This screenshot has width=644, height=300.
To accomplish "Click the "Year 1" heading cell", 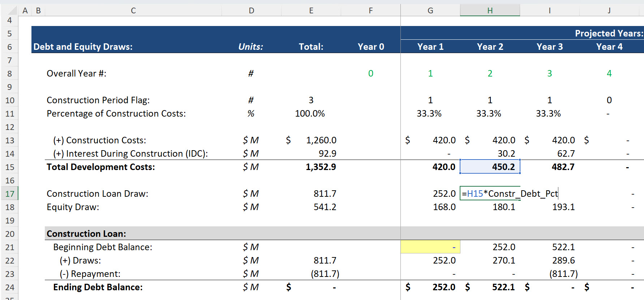I will [430, 47].
